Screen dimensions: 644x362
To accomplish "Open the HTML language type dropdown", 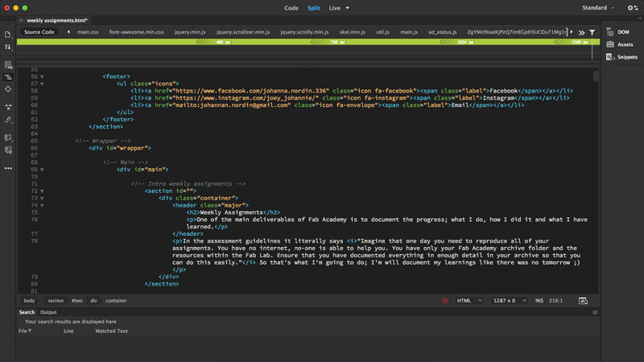I will (470, 301).
